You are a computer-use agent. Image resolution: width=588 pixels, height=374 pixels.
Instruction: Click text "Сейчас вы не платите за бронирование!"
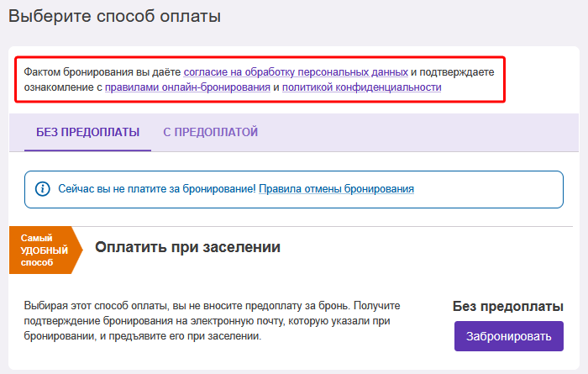(157, 189)
